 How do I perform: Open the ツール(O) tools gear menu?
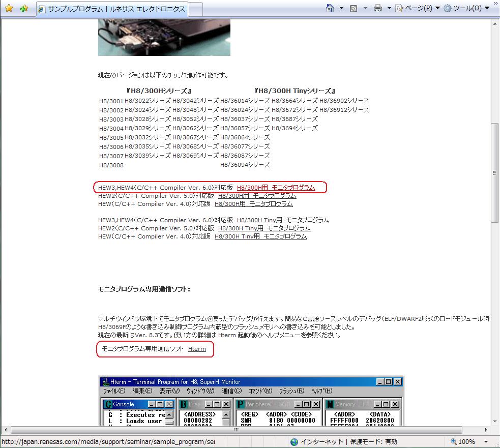pyautogui.click(x=465, y=8)
